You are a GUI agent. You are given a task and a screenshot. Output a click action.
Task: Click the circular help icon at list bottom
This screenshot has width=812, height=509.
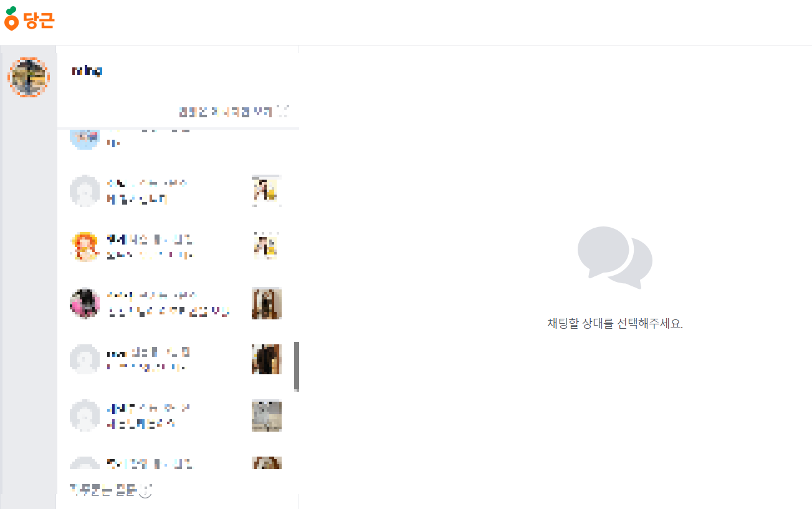coord(146,491)
